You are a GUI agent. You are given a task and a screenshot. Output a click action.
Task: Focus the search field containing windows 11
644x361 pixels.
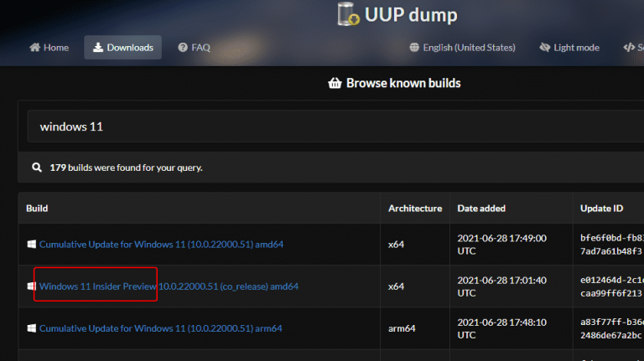coord(335,126)
